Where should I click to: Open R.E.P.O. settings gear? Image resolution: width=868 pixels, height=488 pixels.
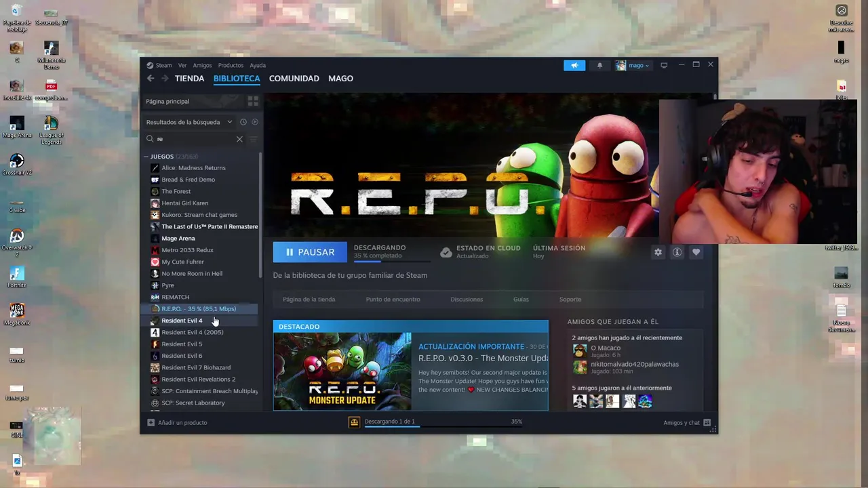(x=658, y=252)
